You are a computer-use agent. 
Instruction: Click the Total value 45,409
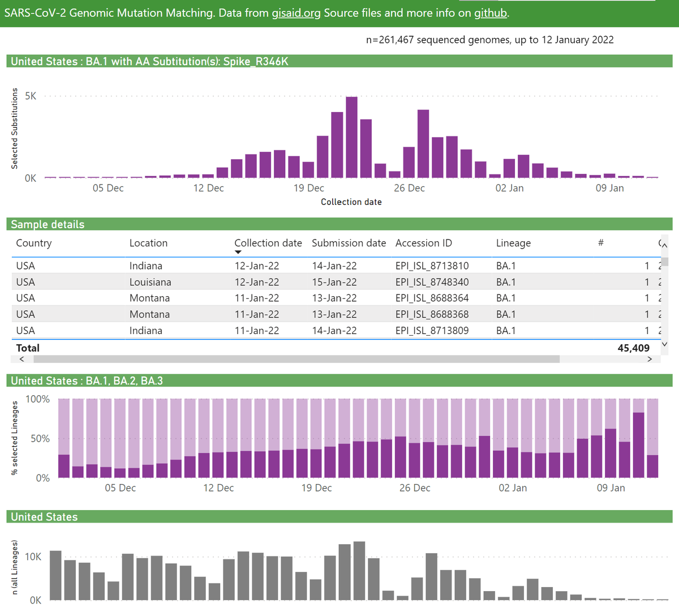[x=633, y=348]
